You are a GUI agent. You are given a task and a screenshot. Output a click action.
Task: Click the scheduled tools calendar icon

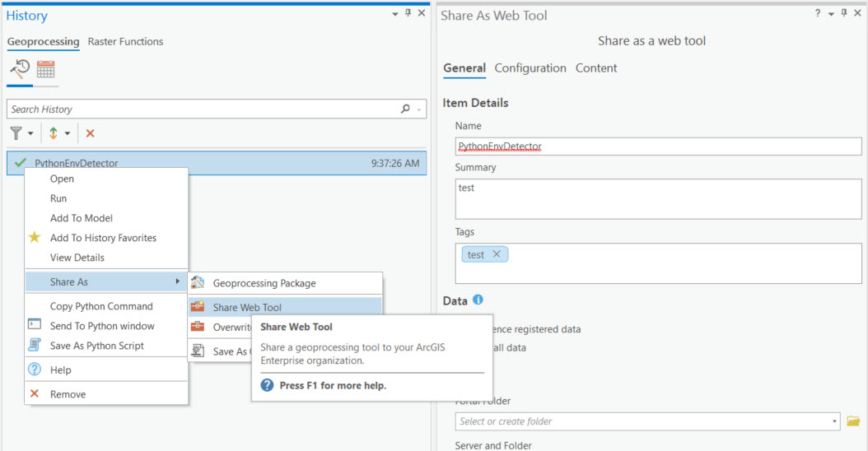45,69
